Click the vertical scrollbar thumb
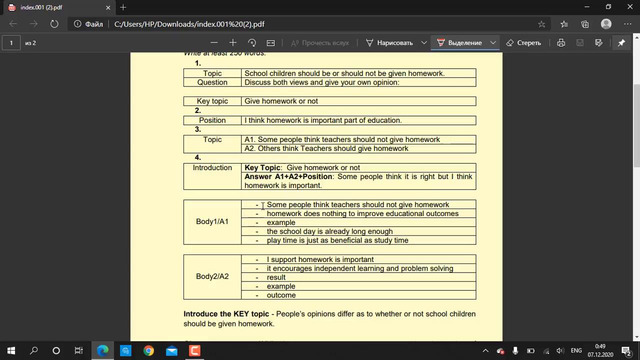This screenshot has width=640, height=360. (x=636, y=125)
